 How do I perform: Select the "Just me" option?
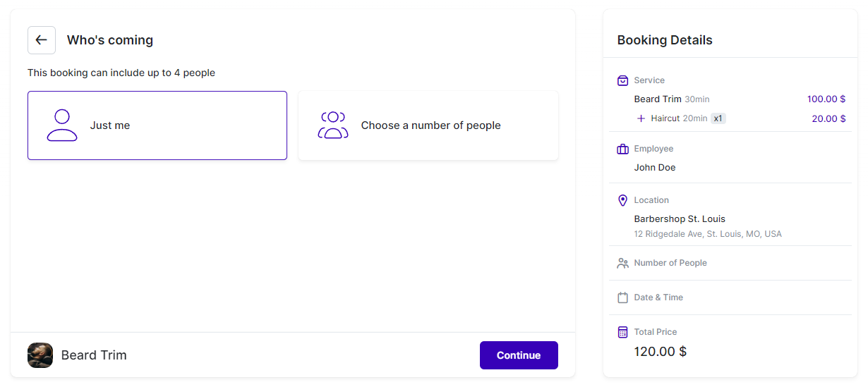pos(157,125)
